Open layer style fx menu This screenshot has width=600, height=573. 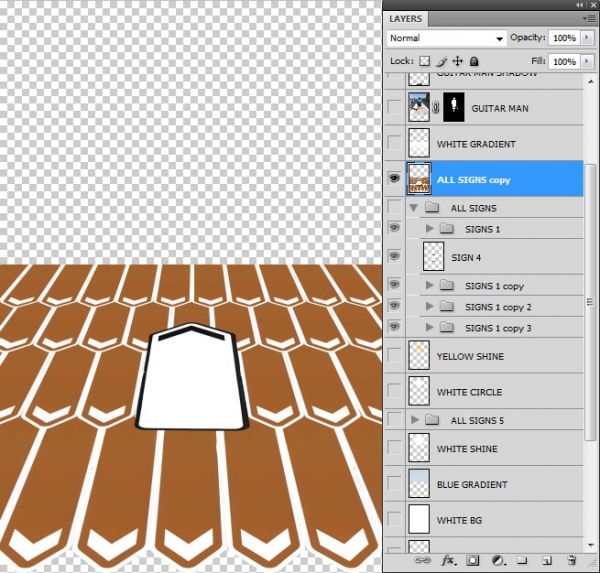[x=448, y=560]
